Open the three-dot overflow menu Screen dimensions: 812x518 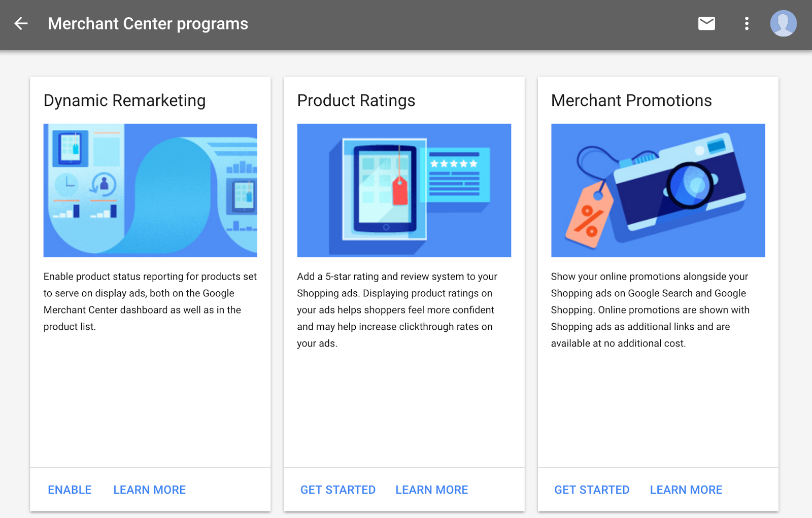[x=746, y=23]
